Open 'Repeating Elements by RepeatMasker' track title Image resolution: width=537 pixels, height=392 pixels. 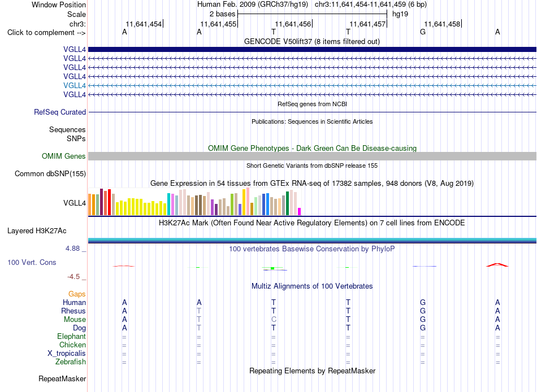[312, 371]
